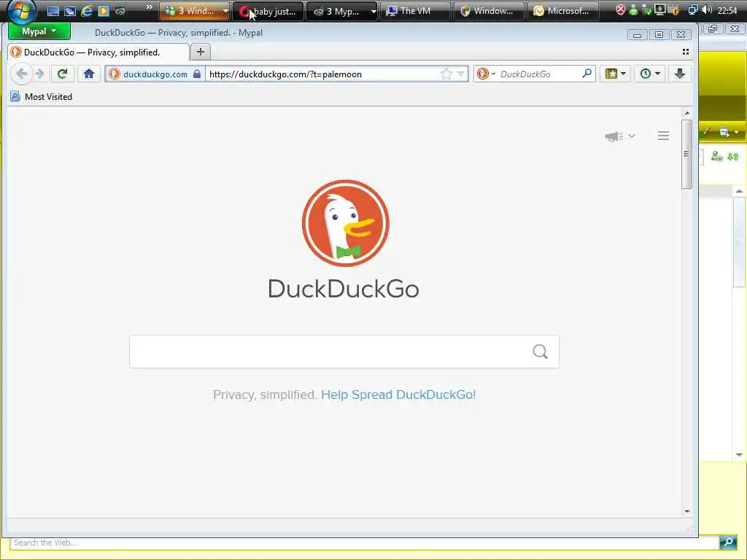747x560 pixels.
Task: Click the tray icon with green checkmark
Action: (646, 10)
